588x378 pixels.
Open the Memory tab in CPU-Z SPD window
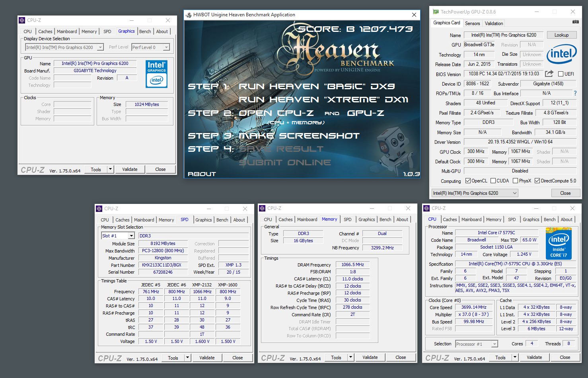pos(166,220)
